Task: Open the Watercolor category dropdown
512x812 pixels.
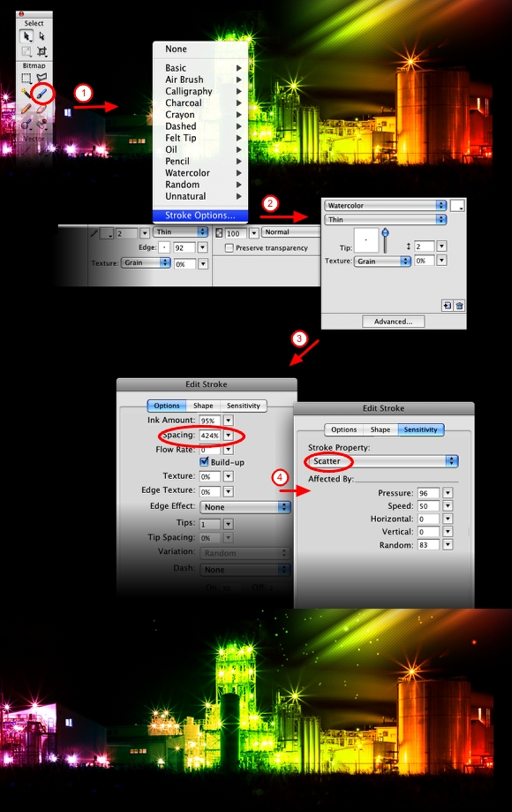Action: (x=385, y=206)
